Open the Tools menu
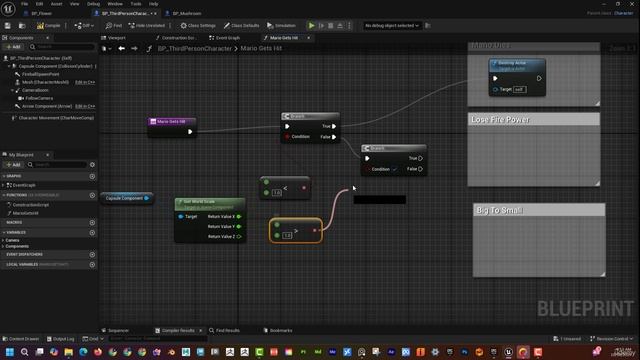Viewport: 640px width, 360px height. [136, 4]
